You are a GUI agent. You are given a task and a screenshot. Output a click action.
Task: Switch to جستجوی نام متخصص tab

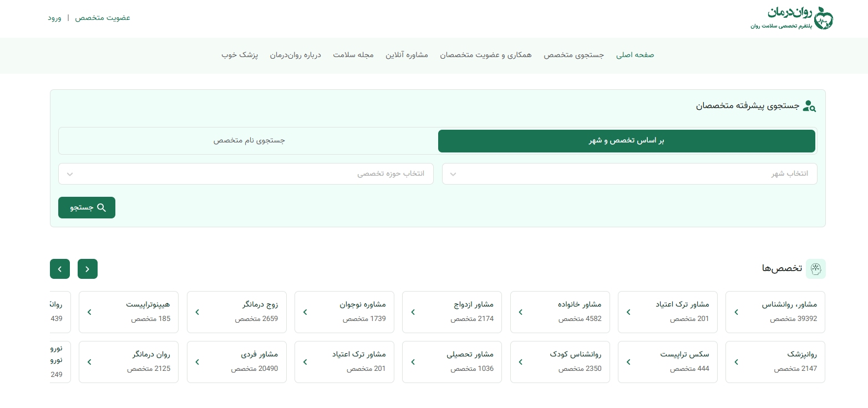tap(249, 141)
